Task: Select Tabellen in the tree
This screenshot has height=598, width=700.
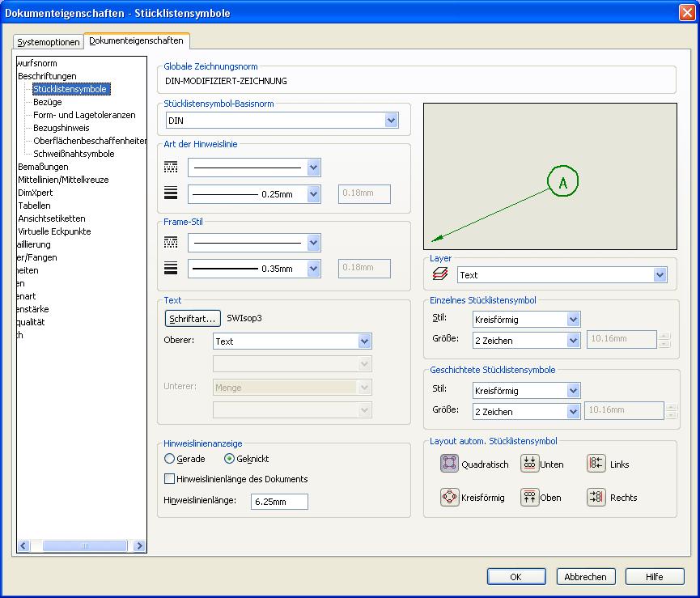Action: [x=34, y=206]
